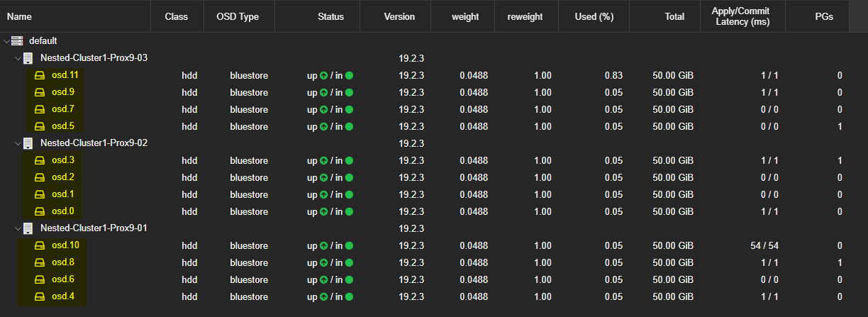Select the osd.6 tree row

434,279
